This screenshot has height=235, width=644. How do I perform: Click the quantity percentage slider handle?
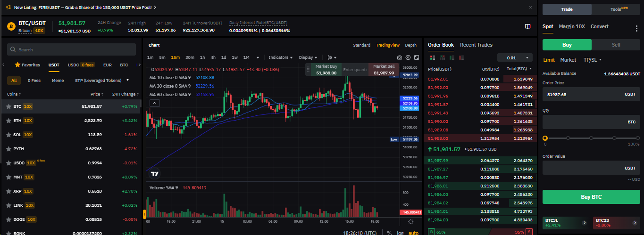click(x=545, y=138)
